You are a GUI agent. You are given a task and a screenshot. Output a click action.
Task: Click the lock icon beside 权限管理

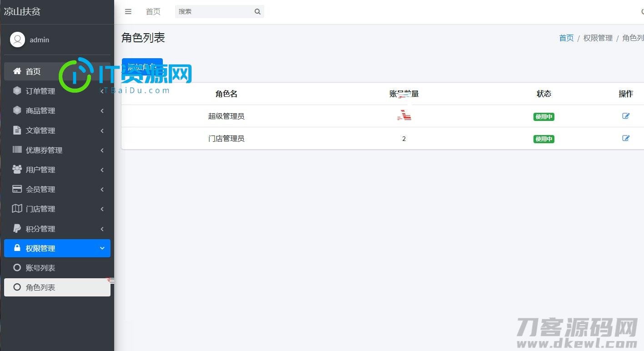click(17, 248)
